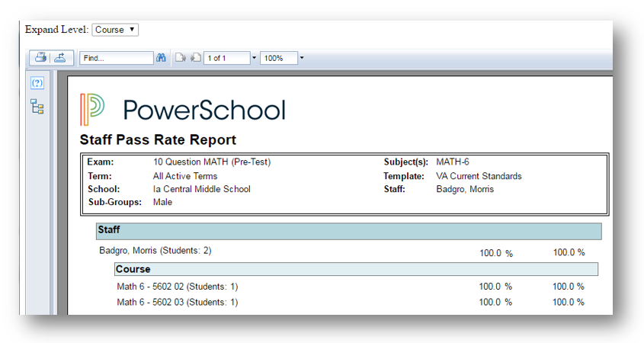Screen dimensions: 644x343
Task: Click the 1 of 1 page field
Action: (226, 58)
